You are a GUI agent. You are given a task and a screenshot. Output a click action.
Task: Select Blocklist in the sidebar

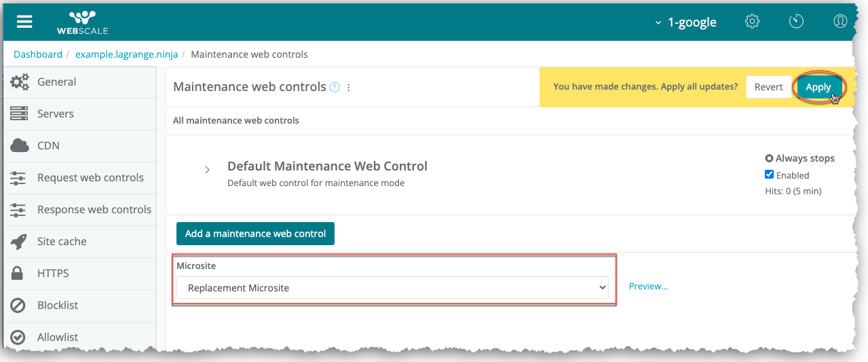[58, 305]
